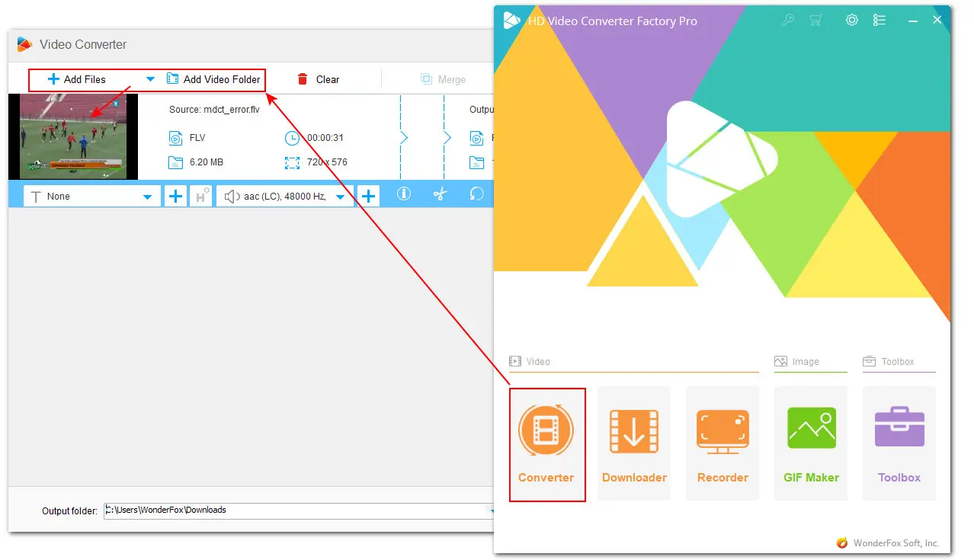Viewport: 974px width, 560px height.
Task: Open the GIF Maker module
Action: point(811,443)
